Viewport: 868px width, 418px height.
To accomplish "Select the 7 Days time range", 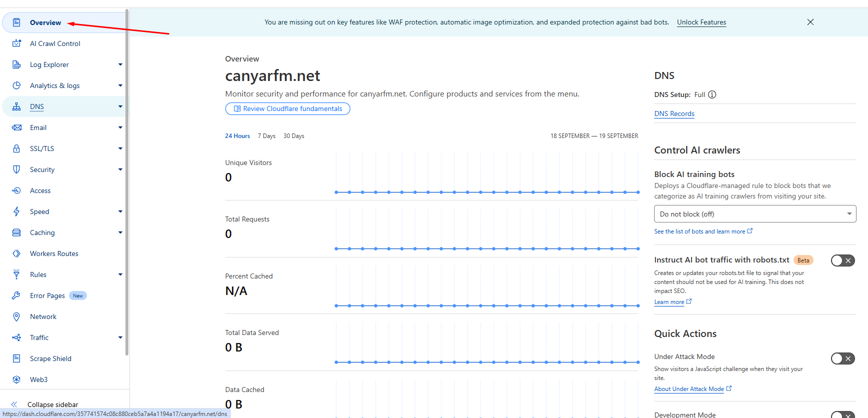I will (x=267, y=136).
